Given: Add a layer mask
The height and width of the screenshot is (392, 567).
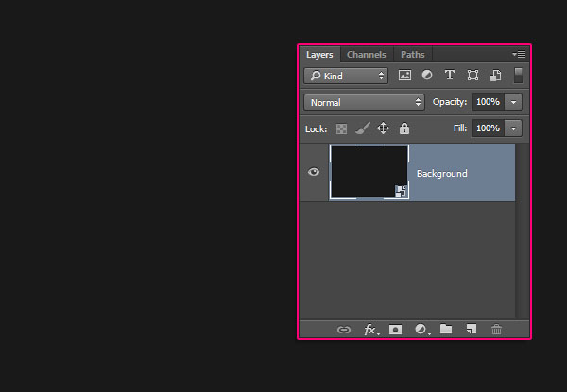Looking at the screenshot, I should [396, 330].
